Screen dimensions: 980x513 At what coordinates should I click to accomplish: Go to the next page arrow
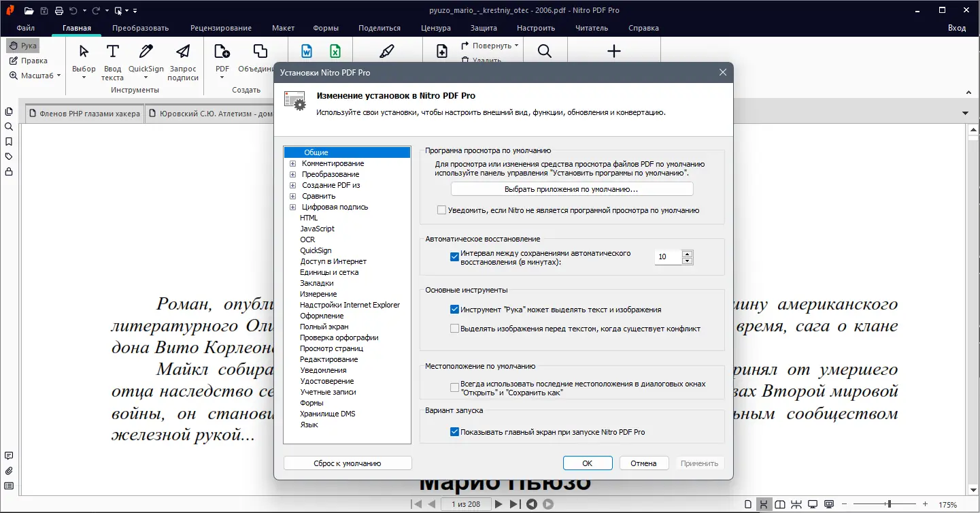pos(499,504)
